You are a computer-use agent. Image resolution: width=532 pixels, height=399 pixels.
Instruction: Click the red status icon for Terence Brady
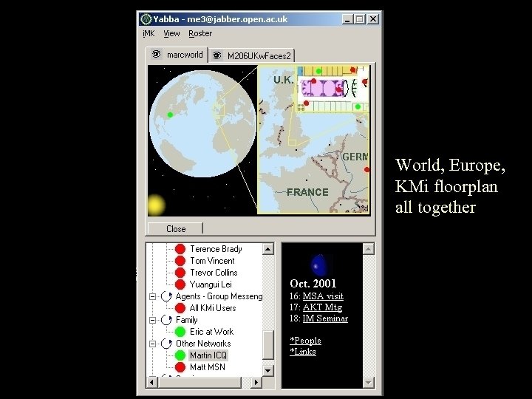[180, 249]
